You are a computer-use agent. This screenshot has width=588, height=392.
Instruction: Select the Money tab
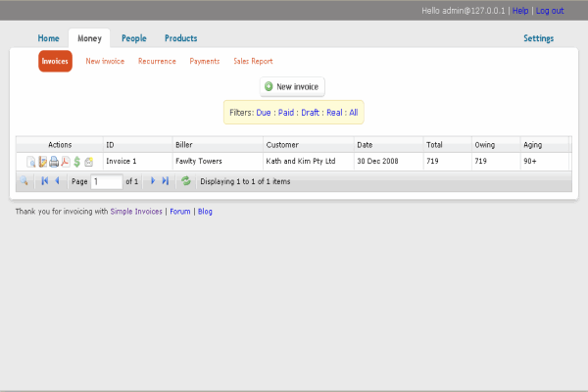[89, 38]
